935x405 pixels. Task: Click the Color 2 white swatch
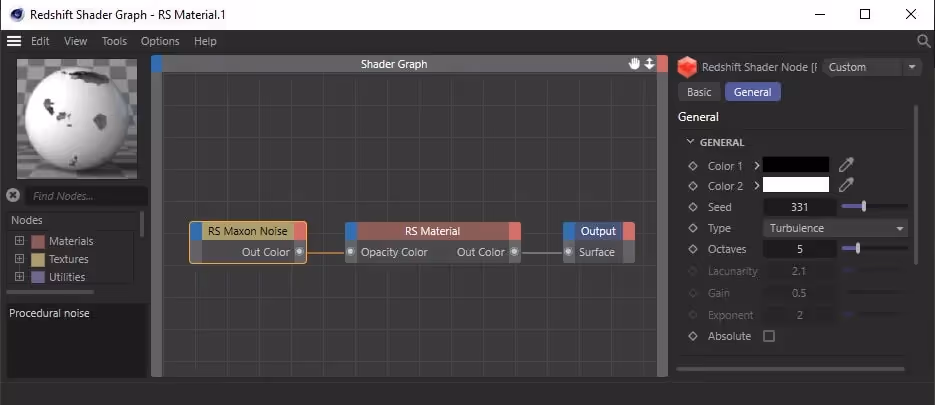coord(796,185)
